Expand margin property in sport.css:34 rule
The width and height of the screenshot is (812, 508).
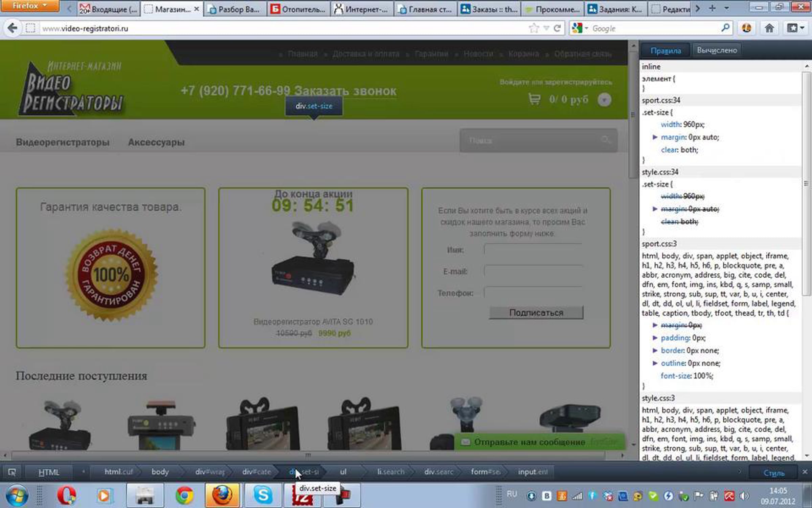tap(655, 137)
